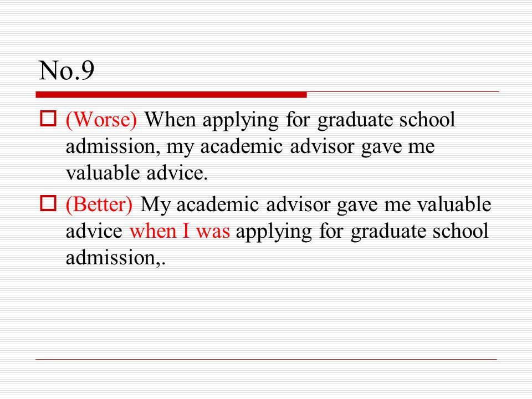Select the slide title No.9
Screen dimensions: 532x399
pos(66,70)
